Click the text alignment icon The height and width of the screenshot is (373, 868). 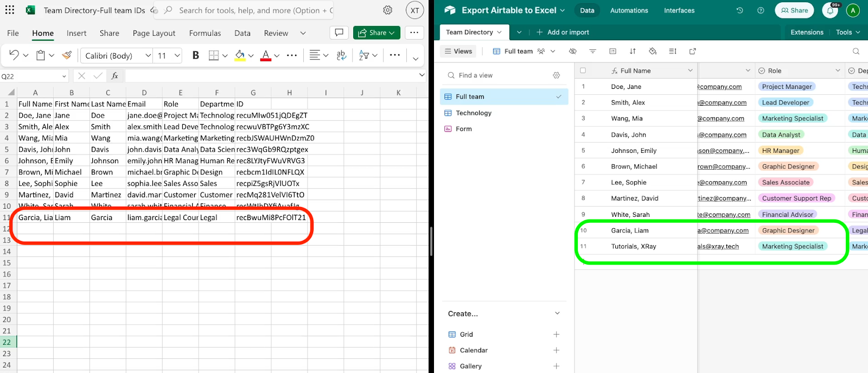(x=315, y=55)
